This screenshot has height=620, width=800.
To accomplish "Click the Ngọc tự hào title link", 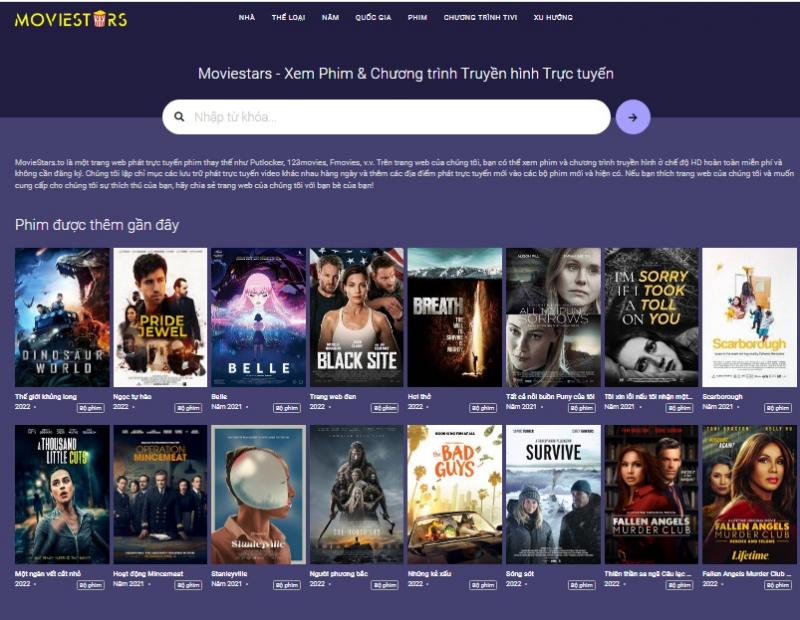I will (x=132, y=396).
